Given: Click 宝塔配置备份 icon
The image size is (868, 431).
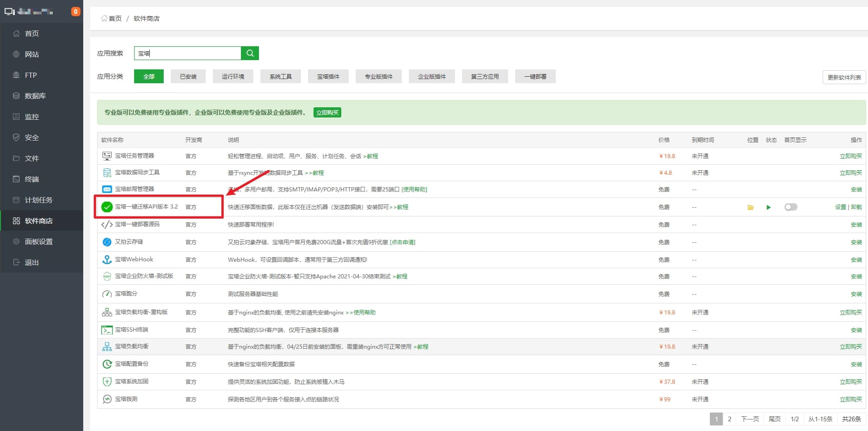Looking at the screenshot, I should (x=107, y=364).
